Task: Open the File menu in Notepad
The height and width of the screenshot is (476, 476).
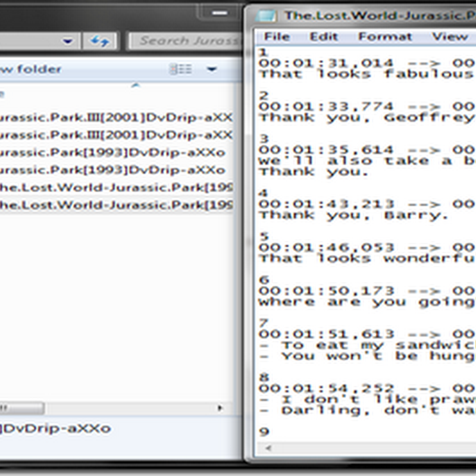Action: click(277, 37)
